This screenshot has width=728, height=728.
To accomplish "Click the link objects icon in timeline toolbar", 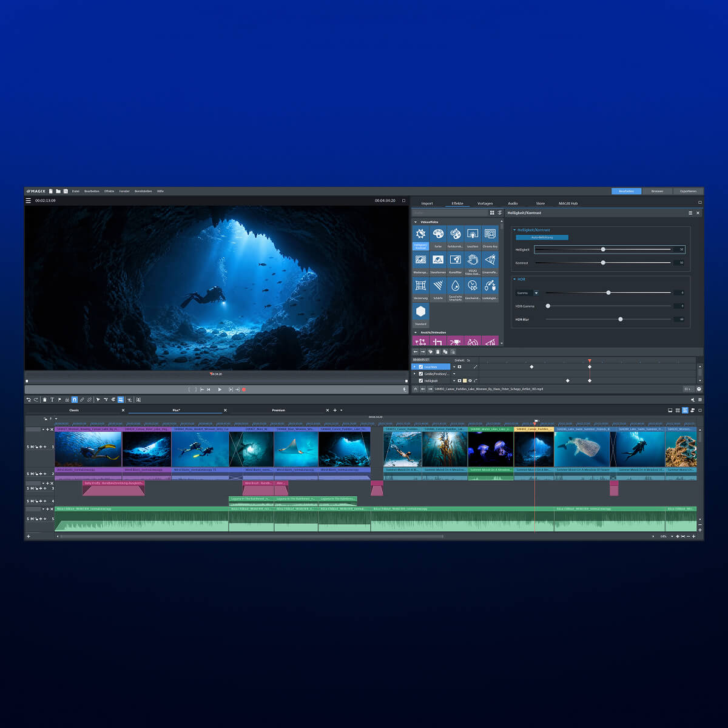I will coord(82,400).
